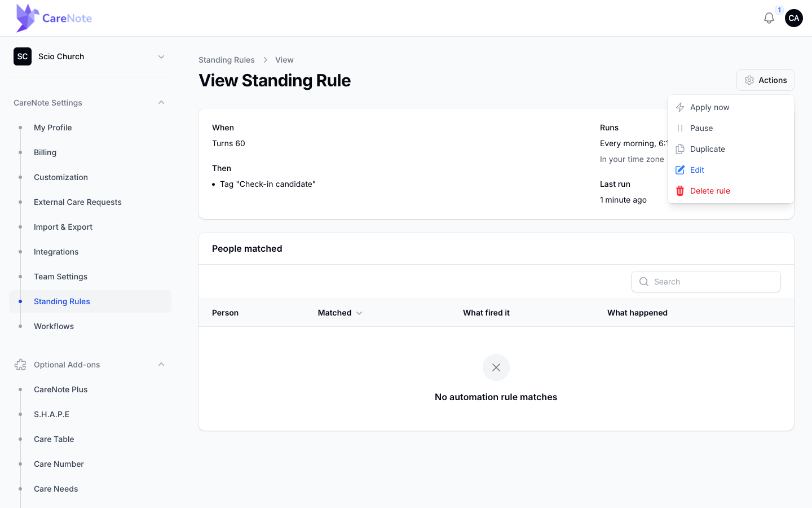Click the SC church badge icon
The height and width of the screenshot is (508, 812).
[x=23, y=56]
